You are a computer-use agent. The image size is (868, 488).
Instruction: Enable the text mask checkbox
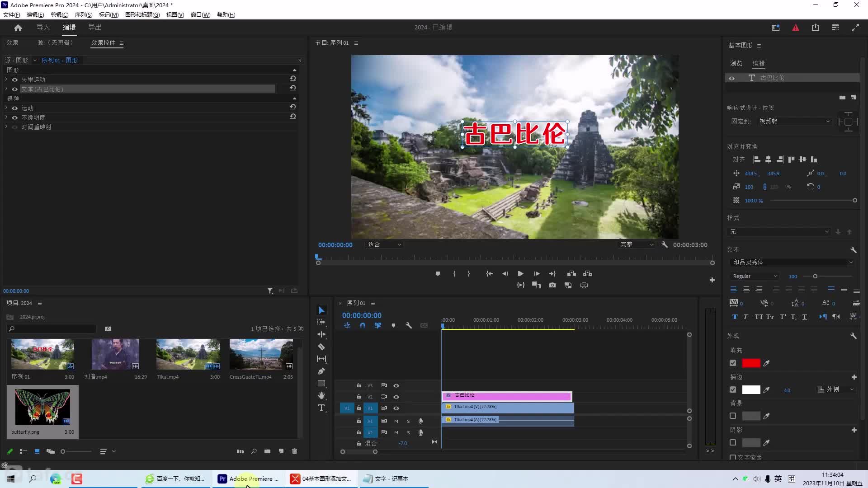pos(733,457)
